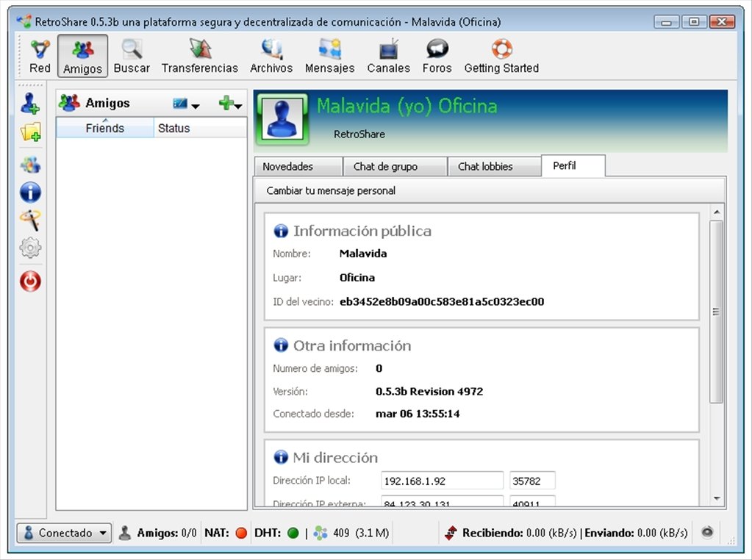
Task: Switch to the Chat de grupo tab
Action: (x=395, y=166)
